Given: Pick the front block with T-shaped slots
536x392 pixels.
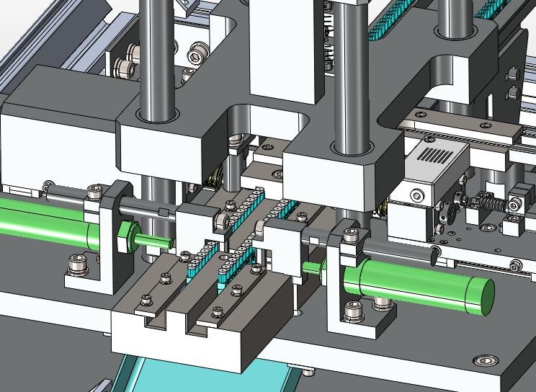Looking at the screenshot, I should (x=202, y=308).
